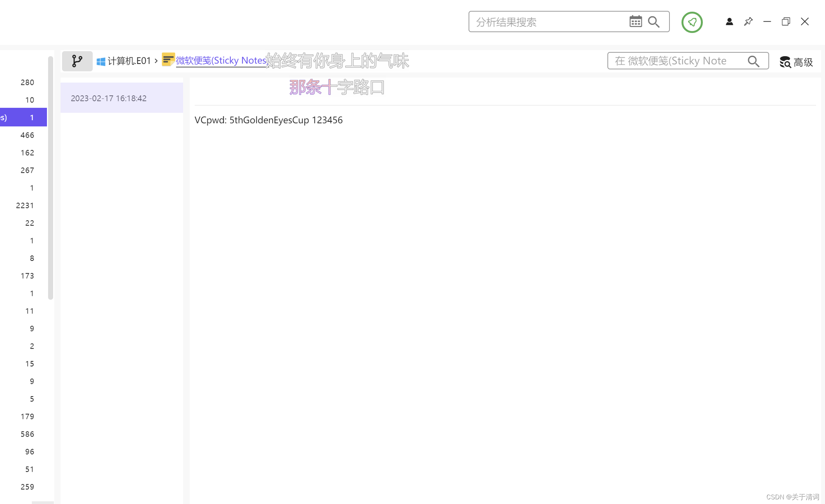
Task: Click the magnifier in analysis results search
Action: tap(654, 22)
